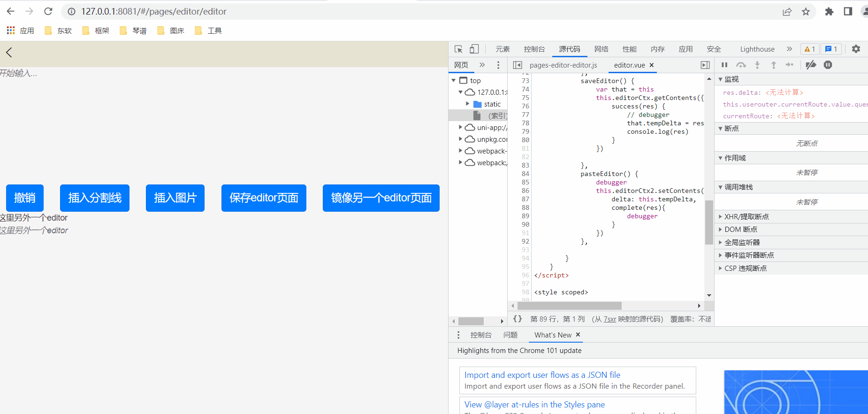The height and width of the screenshot is (414, 868).
Task: Expand the unpkg.com tree node
Action: pyautogui.click(x=460, y=139)
